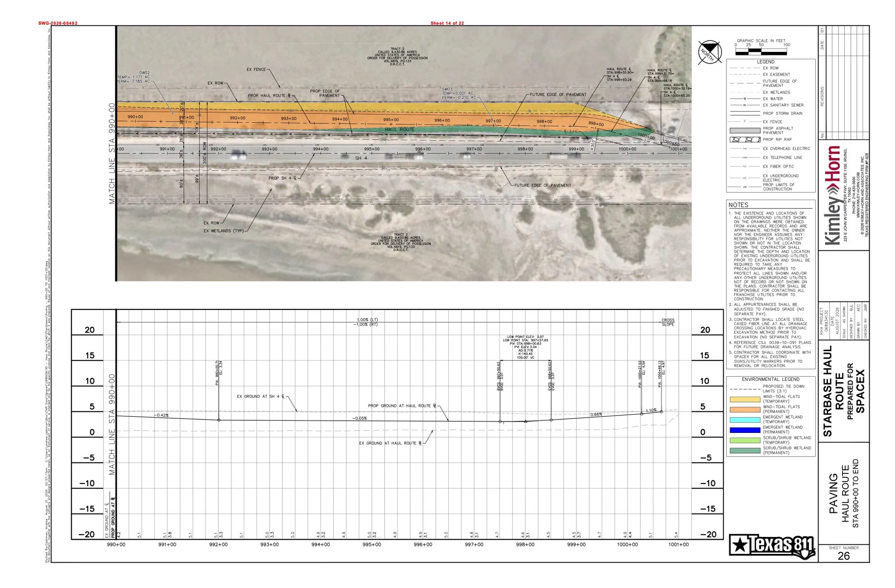Click the '-0.05%' grade label in the profile
The width and height of the screenshot is (895, 588).
tap(360, 418)
